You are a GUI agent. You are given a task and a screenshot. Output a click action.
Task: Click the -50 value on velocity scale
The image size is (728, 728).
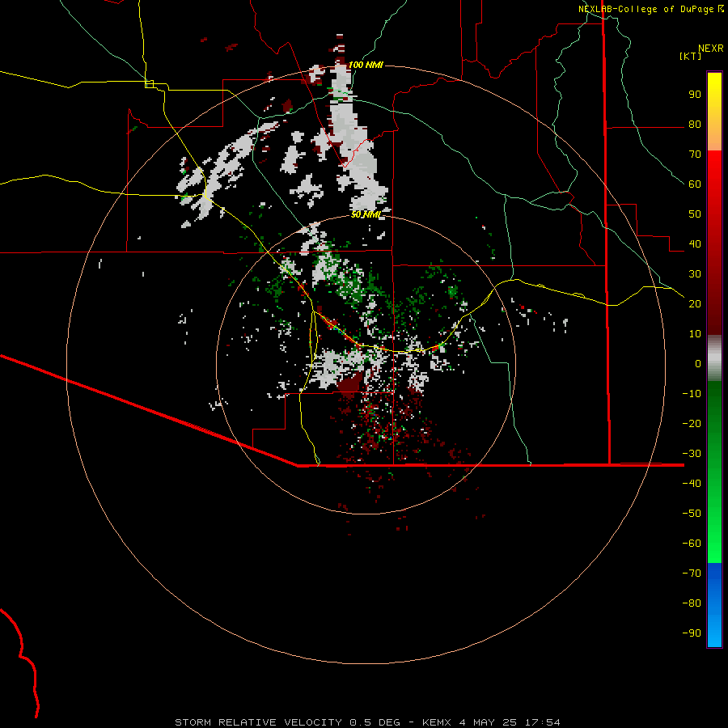692,513
